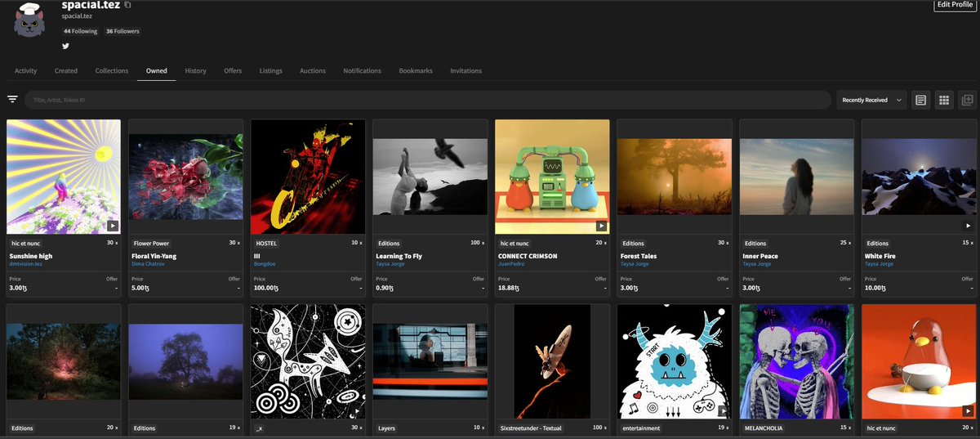Select the Owned tab
The height and width of the screenshot is (439, 980).
(157, 71)
